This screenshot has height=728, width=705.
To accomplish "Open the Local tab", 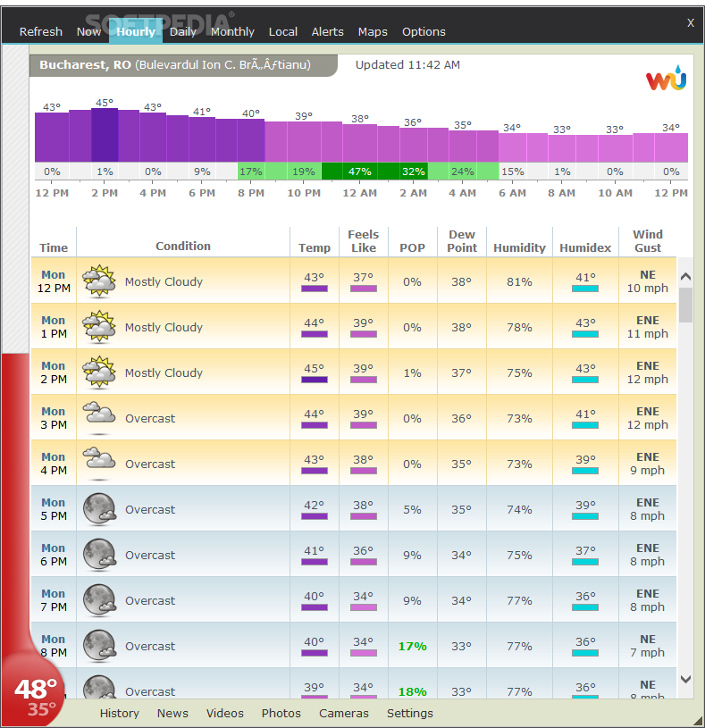I will pyautogui.click(x=283, y=31).
